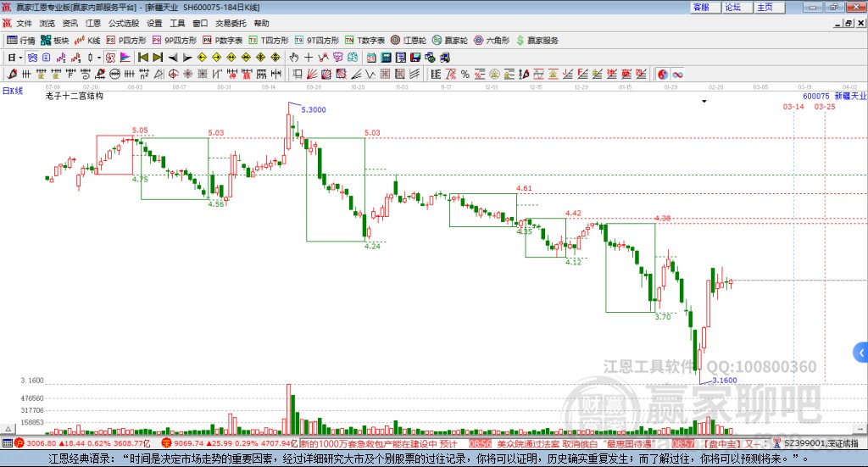
Task: Click the red pencil drawing tool
Action: 12,74
